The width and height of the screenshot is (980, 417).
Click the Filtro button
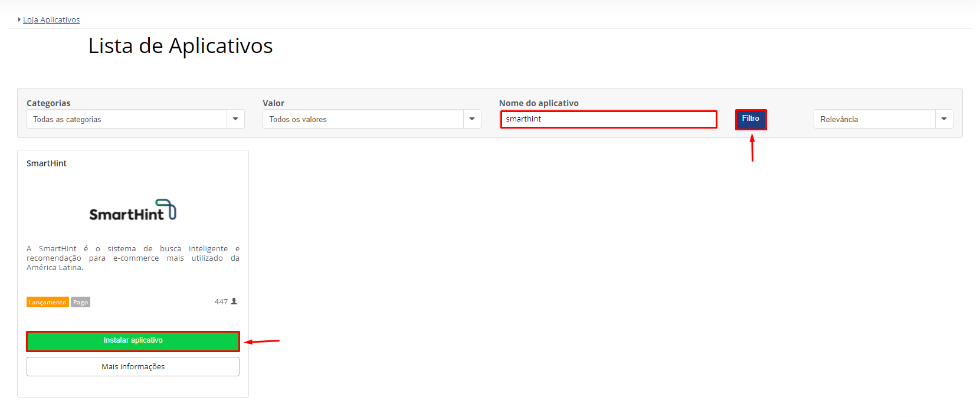coord(750,119)
